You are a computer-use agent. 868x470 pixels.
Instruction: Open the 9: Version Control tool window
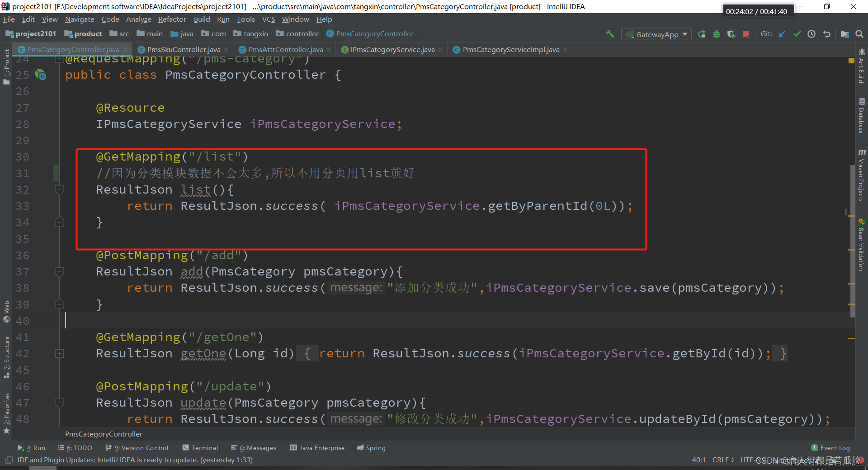tap(137, 448)
